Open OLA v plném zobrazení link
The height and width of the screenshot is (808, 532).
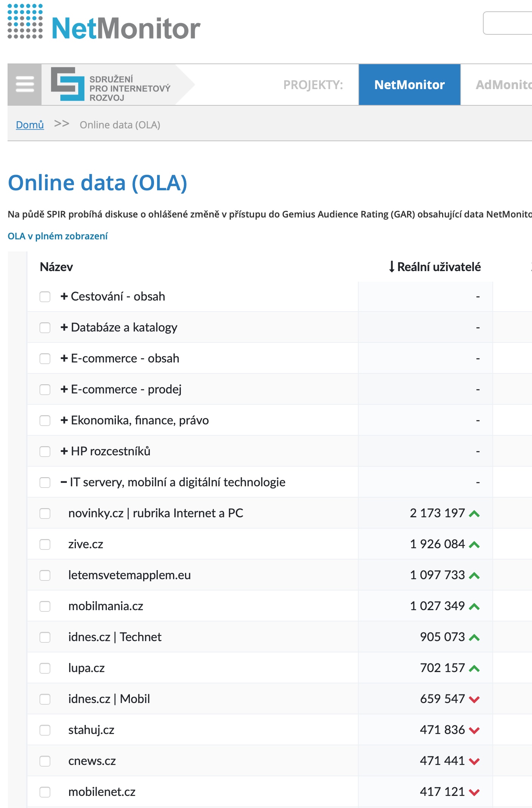[58, 236]
